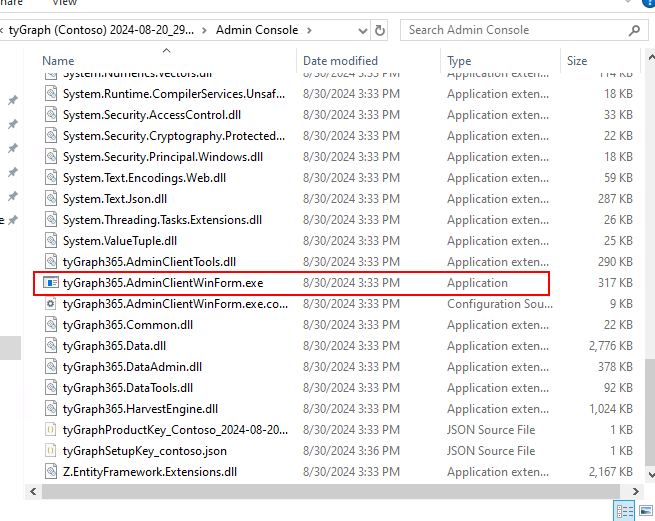Click the System.Threading.Tasks.Extensions.dll file icon
Screen dimensions: 655x521
pyautogui.click(x=51, y=220)
